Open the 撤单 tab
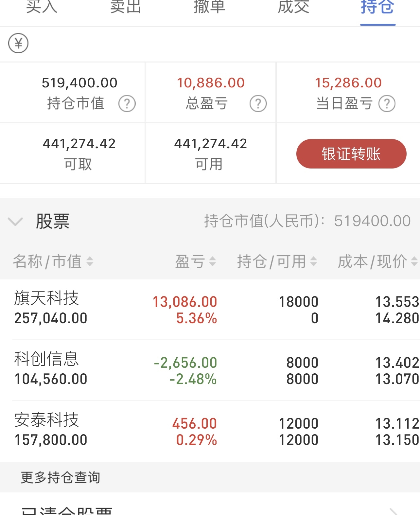The height and width of the screenshot is (515, 420). coord(209,7)
